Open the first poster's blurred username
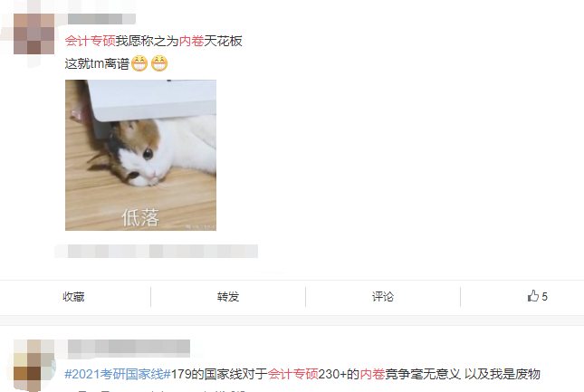 pos(101,19)
